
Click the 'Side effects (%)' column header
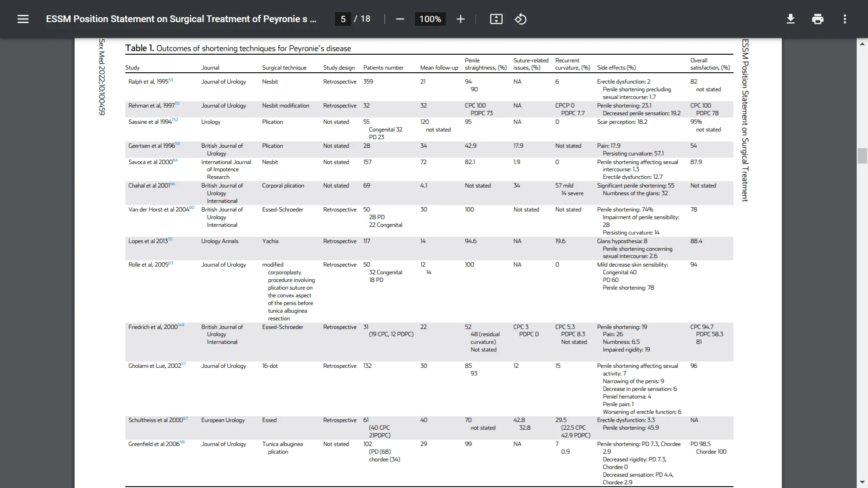pyautogui.click(x=616, y=68)
